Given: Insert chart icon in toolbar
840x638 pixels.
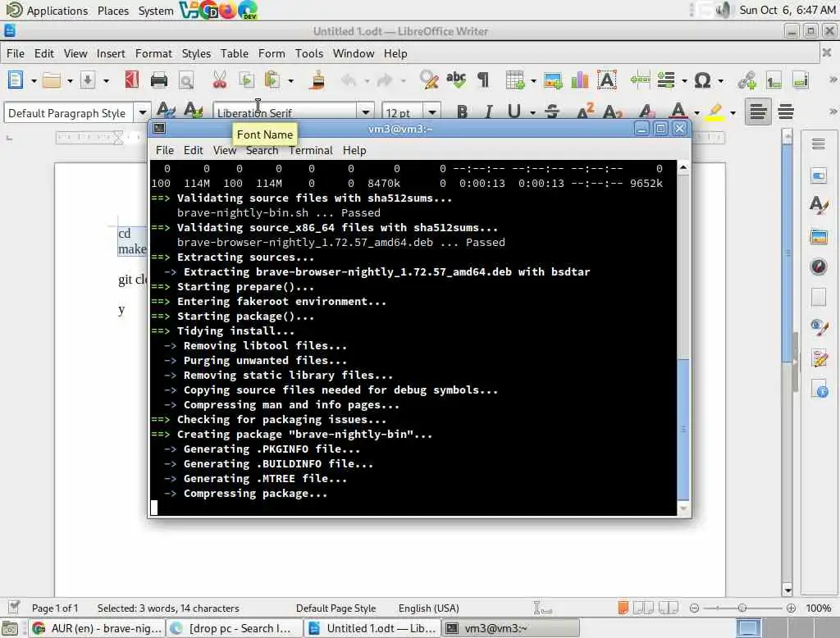Looking at the screenshot, I should (580, 80).
